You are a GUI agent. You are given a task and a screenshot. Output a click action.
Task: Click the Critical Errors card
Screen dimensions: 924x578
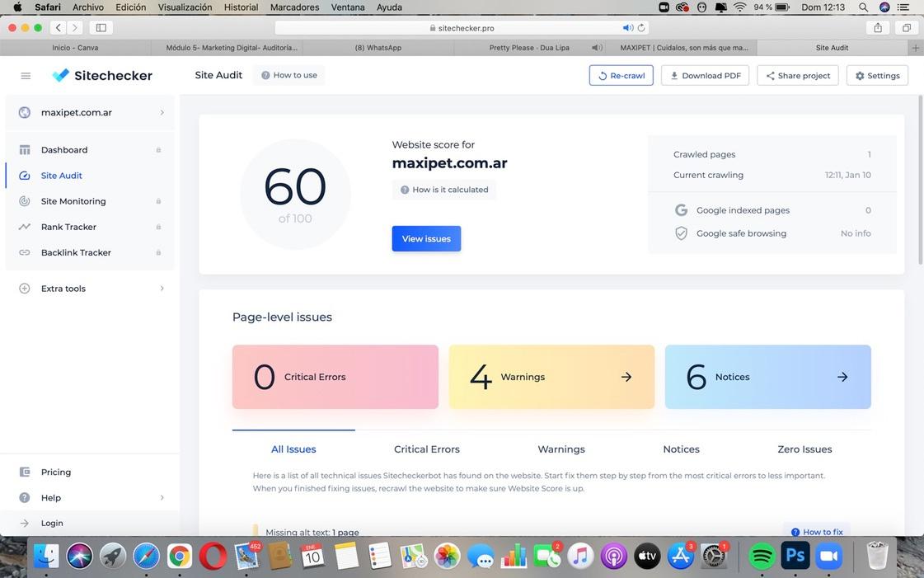pos(335,377)
